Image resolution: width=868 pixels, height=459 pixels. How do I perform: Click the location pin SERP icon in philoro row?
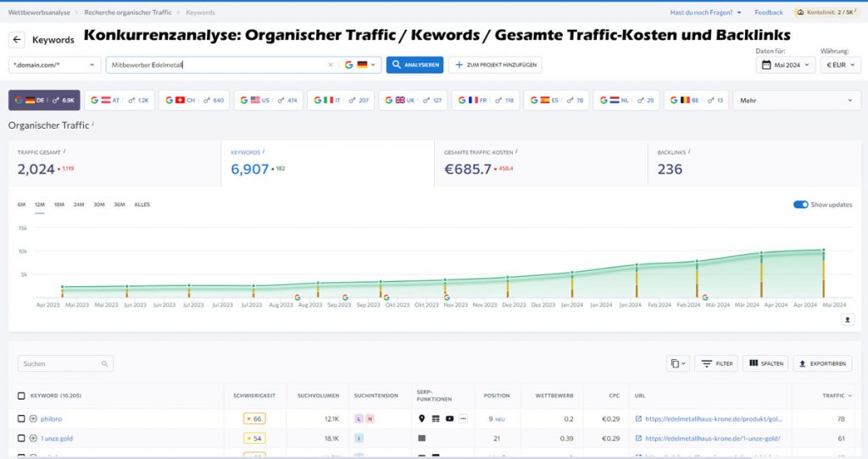click(x=421, y=418)
